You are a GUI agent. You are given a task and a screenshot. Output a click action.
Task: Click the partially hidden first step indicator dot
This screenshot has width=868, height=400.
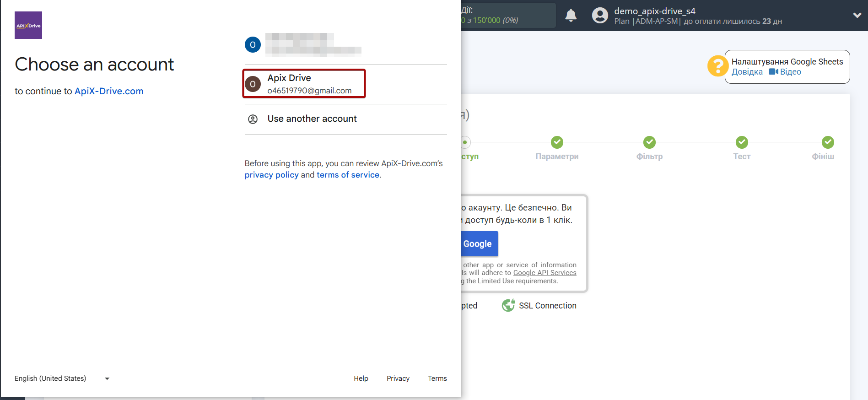465,142
